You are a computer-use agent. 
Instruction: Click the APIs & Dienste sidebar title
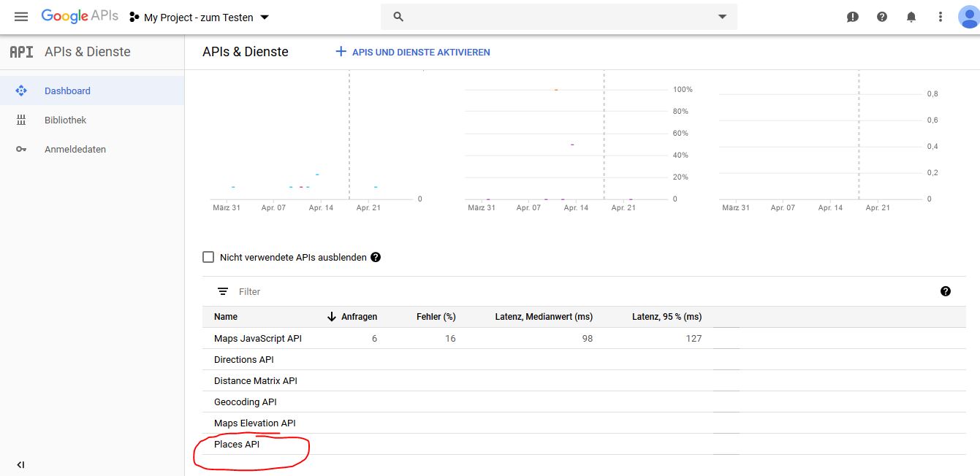pyautogui.click(x=88, y=52)
